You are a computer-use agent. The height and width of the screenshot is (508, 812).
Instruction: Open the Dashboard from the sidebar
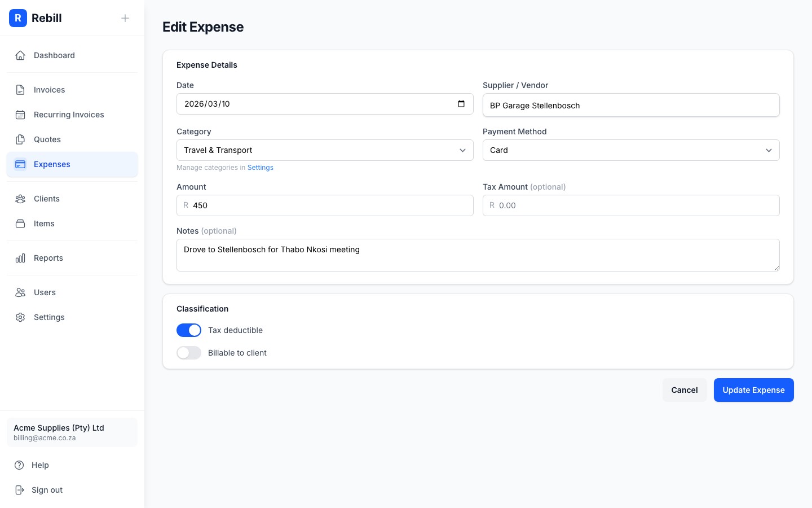20,55
